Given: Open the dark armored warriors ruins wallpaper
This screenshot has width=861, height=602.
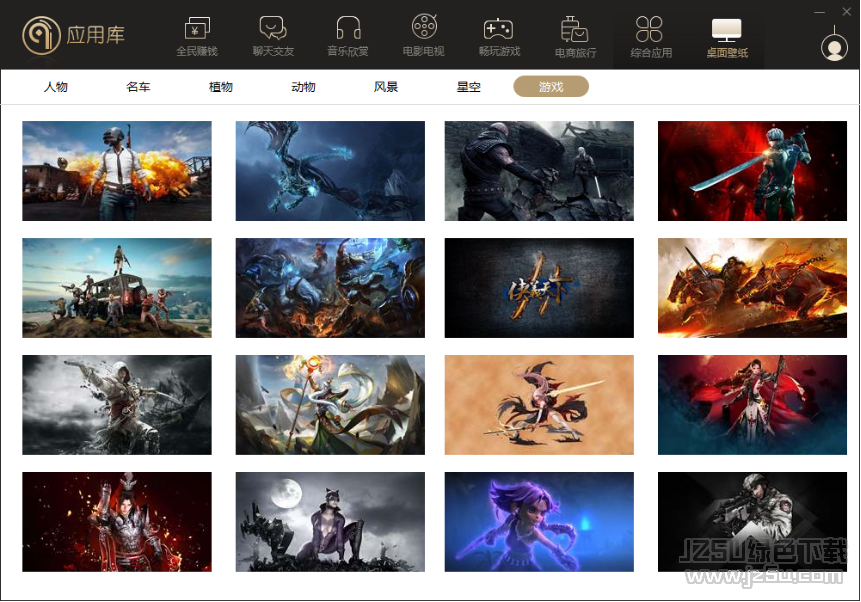Looking at the screenshot, I should tap(539, 171).
